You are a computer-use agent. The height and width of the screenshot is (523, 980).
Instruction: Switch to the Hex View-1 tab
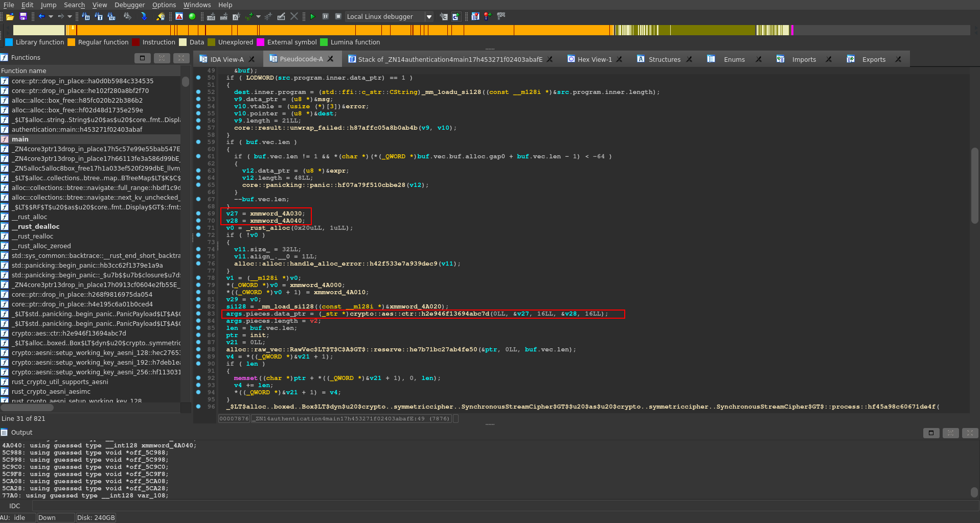click(594, 59)
